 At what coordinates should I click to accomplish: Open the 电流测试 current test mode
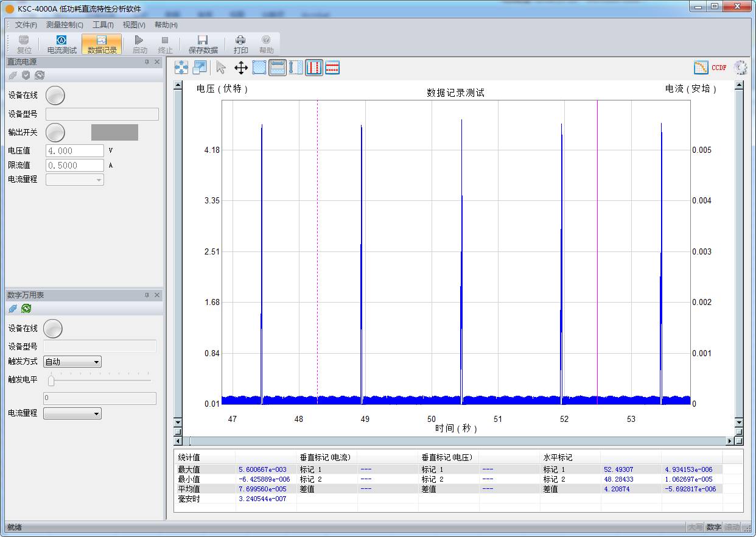click(61, 44)
